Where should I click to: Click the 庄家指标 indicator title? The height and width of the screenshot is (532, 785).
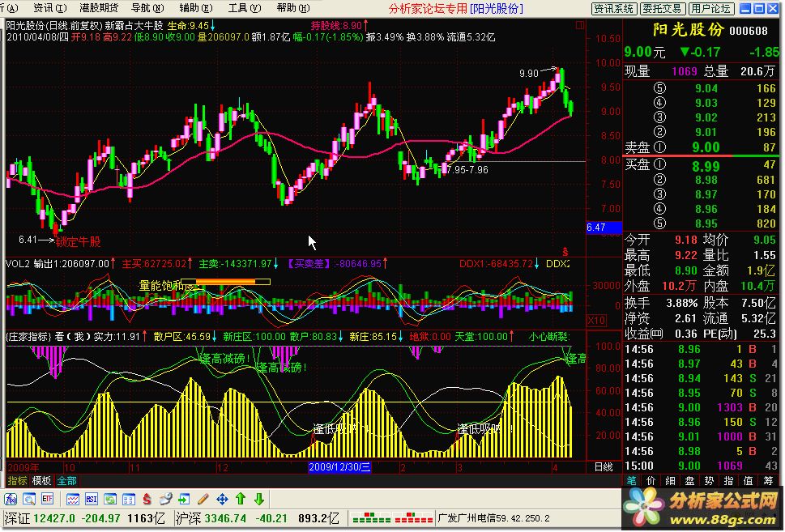pyautogui.click(x=29, y=336)
